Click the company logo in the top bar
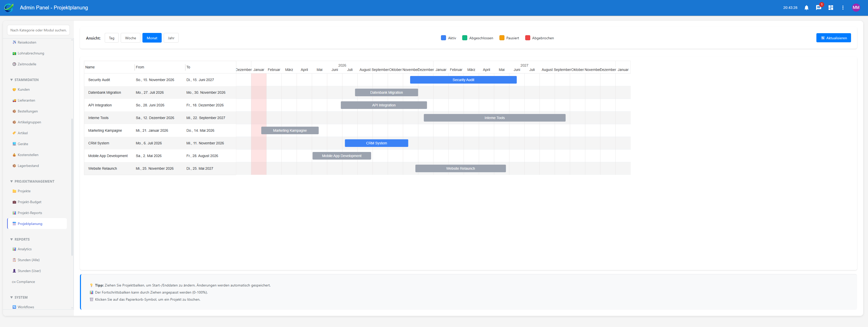Image resolution: width=868 pixels, height=327 pixels. (x=9, y=7)
